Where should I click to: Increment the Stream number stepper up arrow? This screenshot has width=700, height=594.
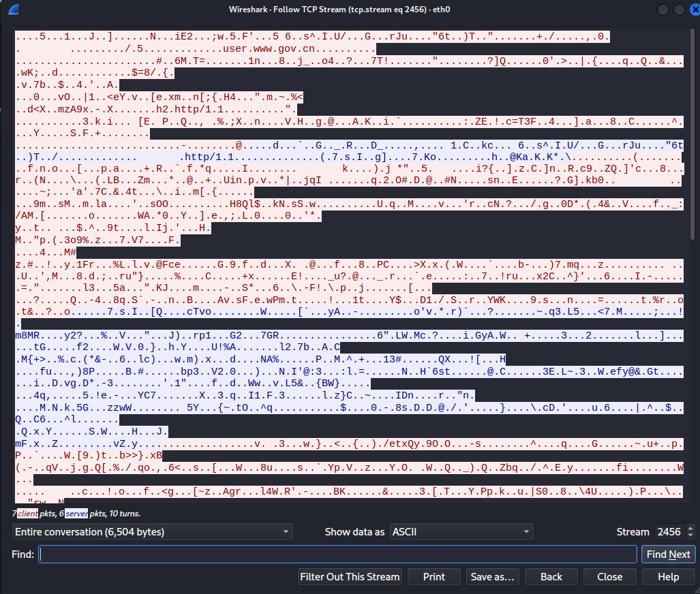click(690, 528)
